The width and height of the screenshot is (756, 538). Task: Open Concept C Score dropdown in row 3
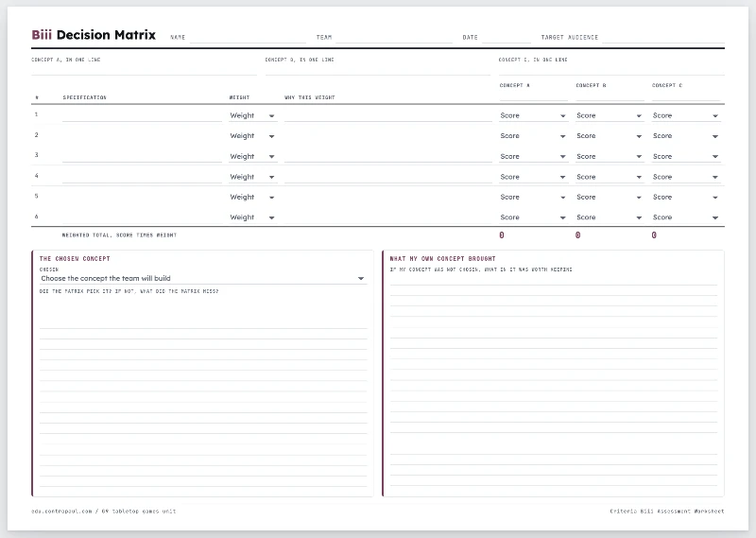tap(686, 156)
